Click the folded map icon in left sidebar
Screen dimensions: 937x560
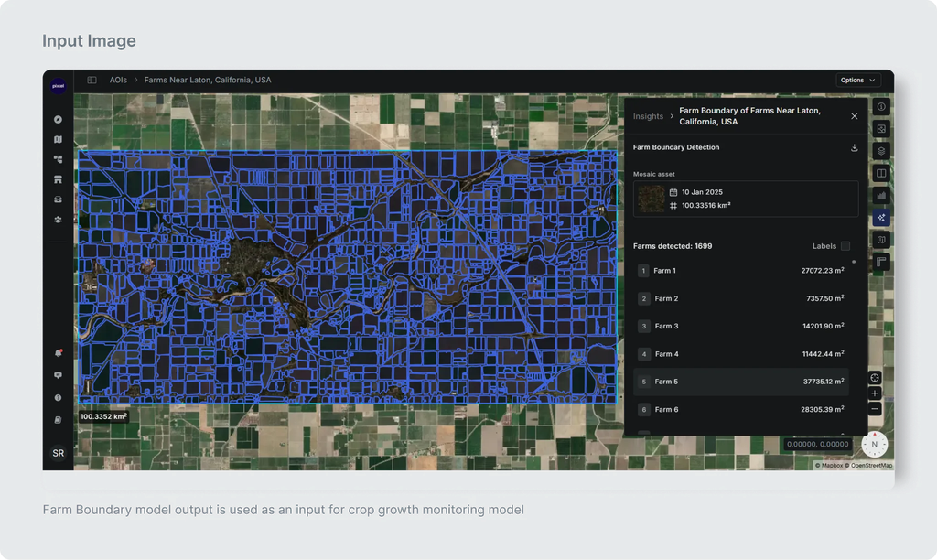coord(58,139)
